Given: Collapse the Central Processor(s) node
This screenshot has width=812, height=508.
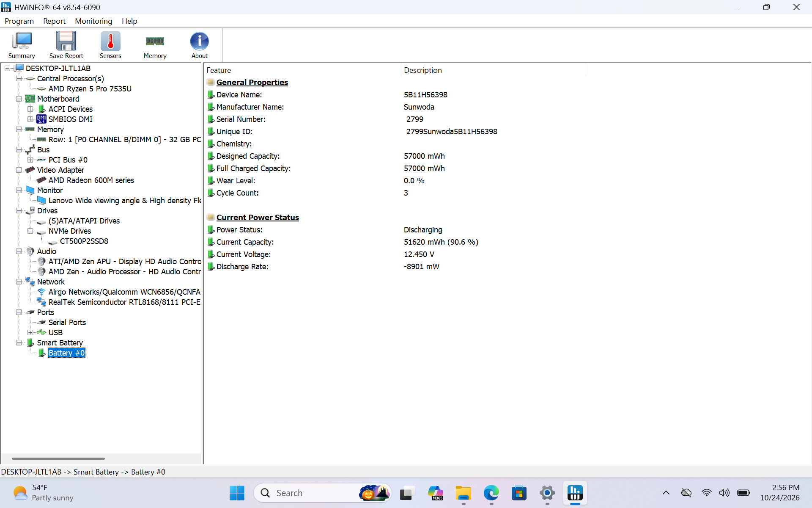Looking at the screenshot, I should (x=19, y=78).
